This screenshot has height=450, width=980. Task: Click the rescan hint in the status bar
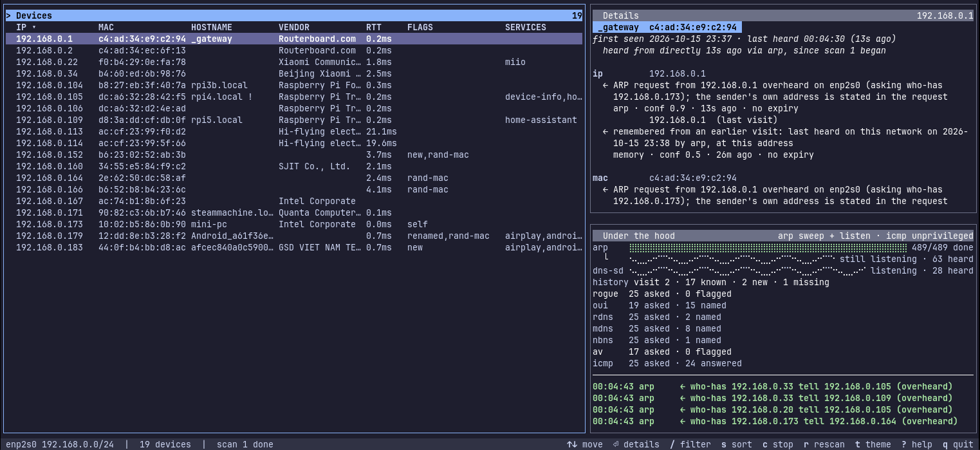[x=824, y=444]
